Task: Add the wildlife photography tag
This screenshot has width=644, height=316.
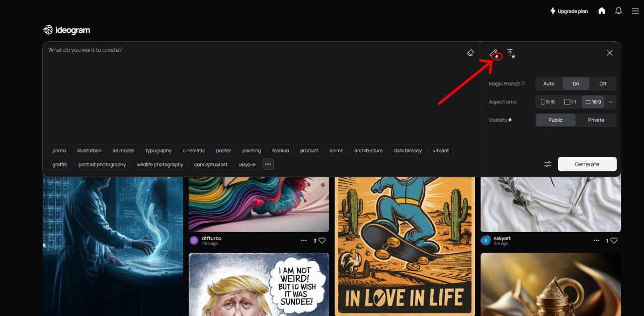Action: click(x=160, y=164)
